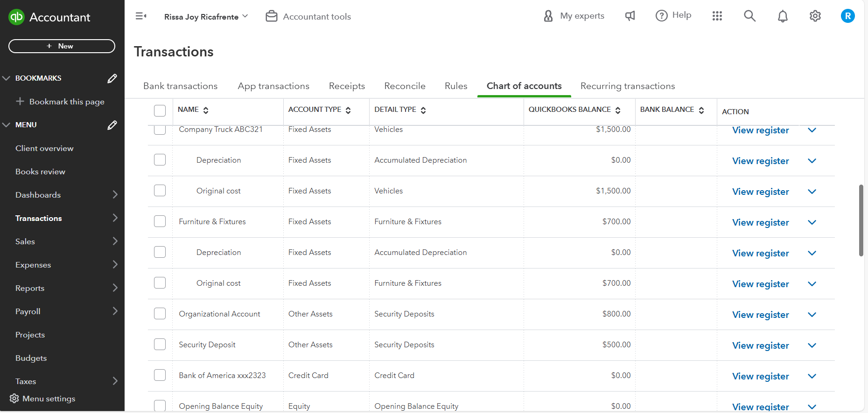Click the plus icon beside Bookmark this page

click(20, 101)
